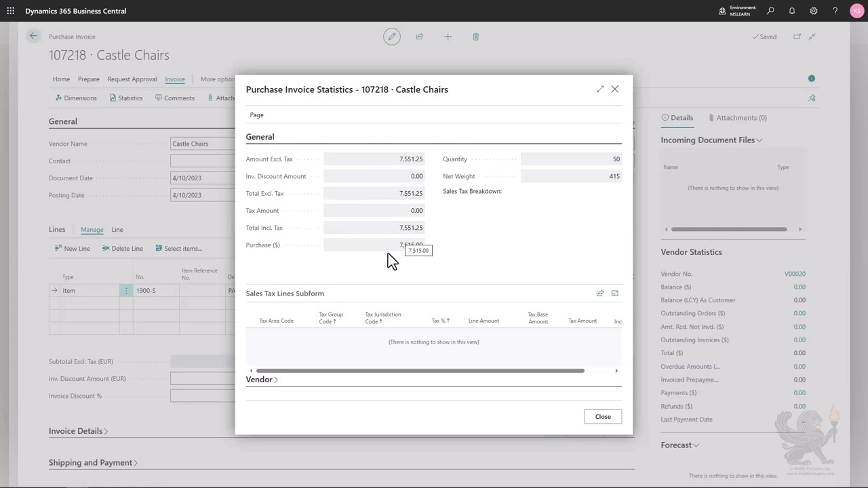Select Manage tab in Lines

point(92,230)
